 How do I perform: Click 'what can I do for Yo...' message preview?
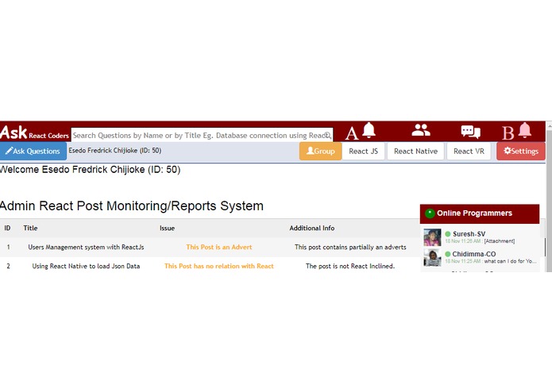click(x=510, y=261)
